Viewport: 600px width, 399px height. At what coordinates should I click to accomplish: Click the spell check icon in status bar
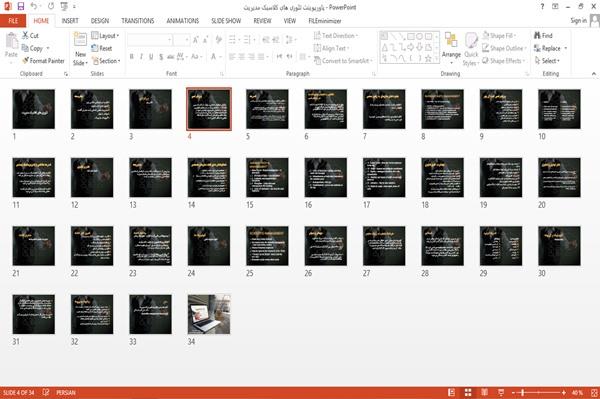[x=46, y=392]
